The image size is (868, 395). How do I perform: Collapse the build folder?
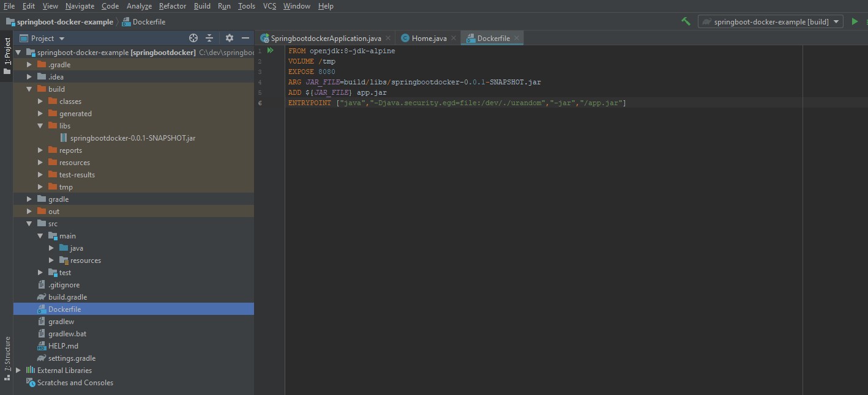pyautogui.click(x=28, y=89)
